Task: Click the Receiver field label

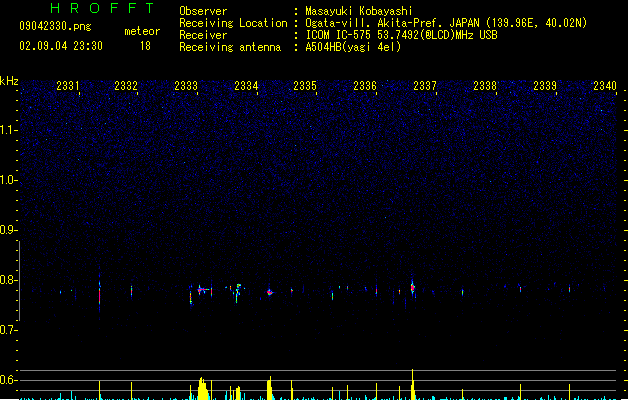Action: [x=203, y=35]
